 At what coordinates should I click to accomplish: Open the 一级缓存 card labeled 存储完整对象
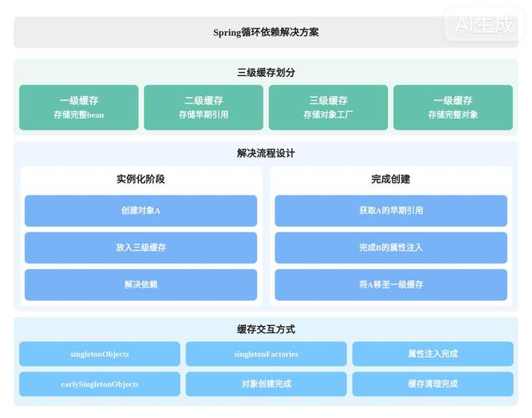(453, 108)
